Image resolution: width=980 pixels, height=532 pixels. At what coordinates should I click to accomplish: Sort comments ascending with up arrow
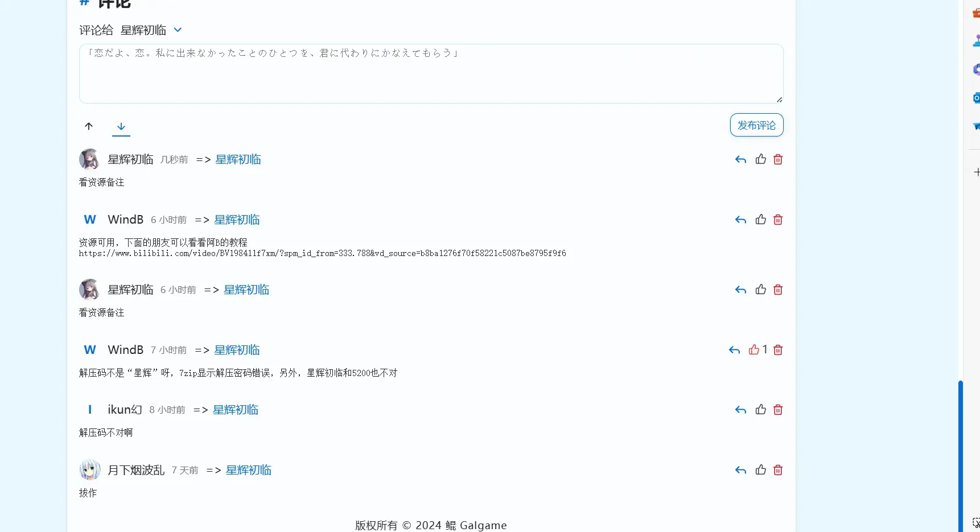pos(89,126)
